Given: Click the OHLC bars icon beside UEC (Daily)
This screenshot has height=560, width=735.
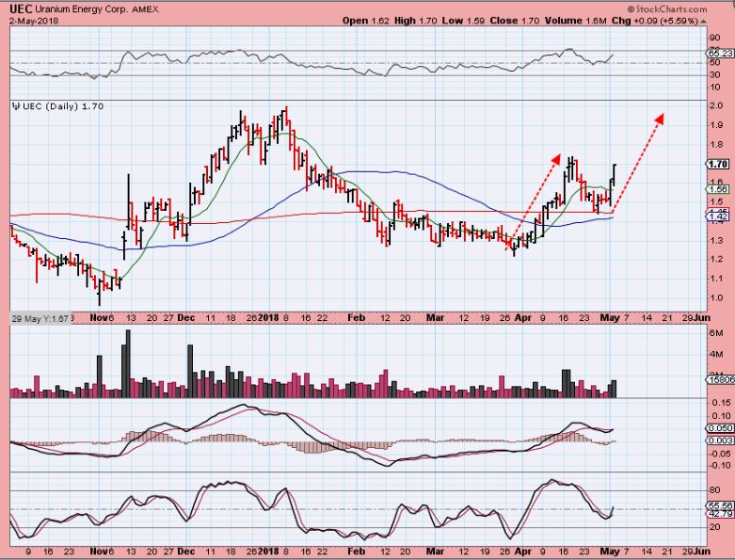Looking at the screenshot, I should [x=16, y=106].
